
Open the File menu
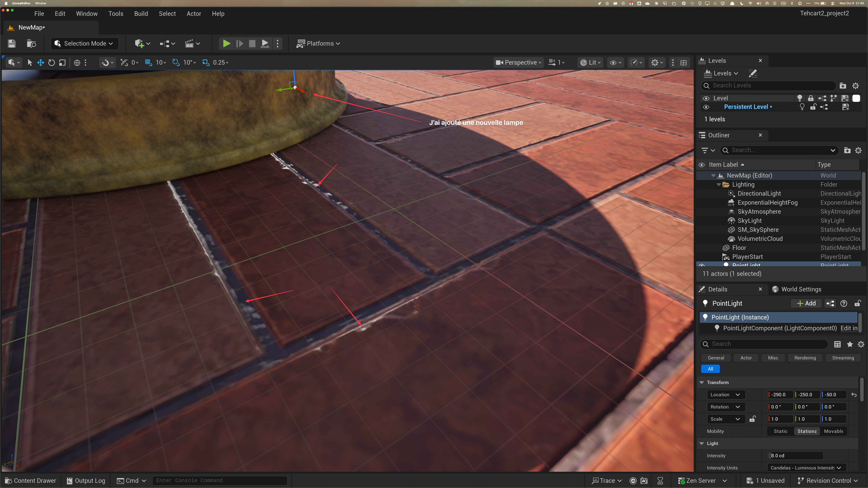point(39,14)
